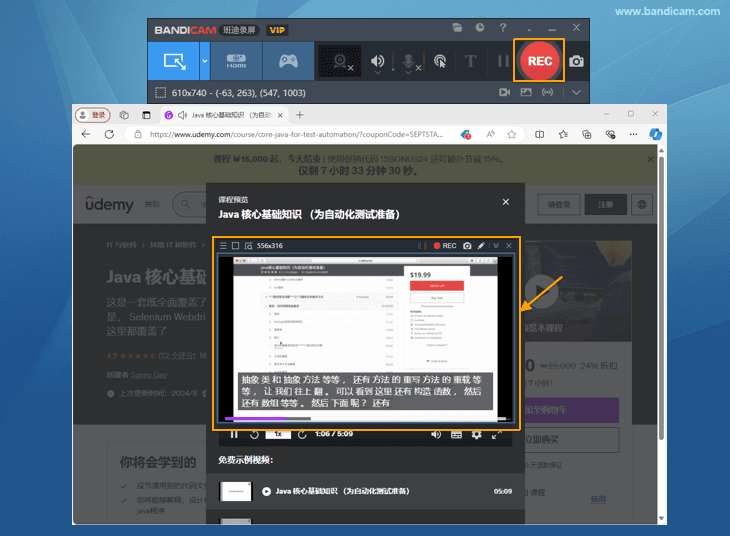730x536 pixels.
Task: Open a new browser tab
Action: pyautogui.click(x=300, y=115)
